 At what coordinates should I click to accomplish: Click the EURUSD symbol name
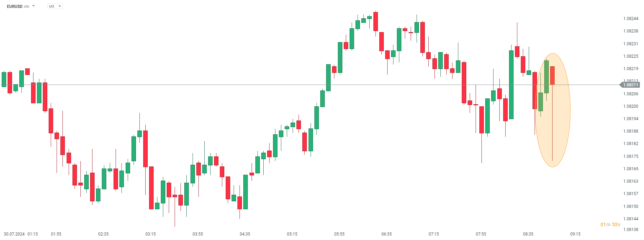14,7
